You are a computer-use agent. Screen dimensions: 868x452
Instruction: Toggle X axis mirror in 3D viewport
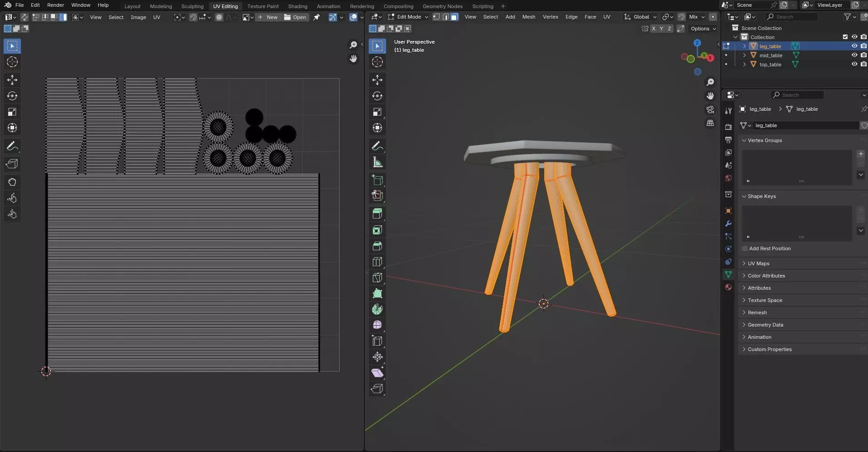coord(653,29)
